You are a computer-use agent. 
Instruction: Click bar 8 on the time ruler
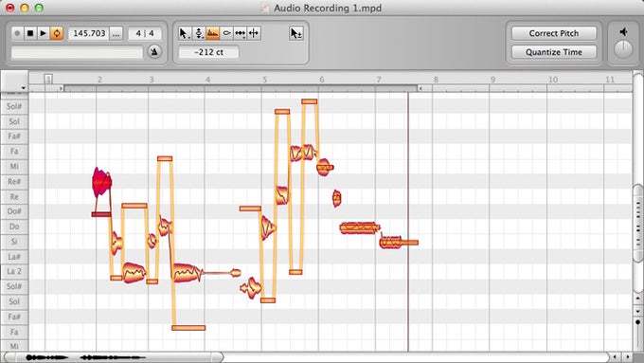point(436,80)
